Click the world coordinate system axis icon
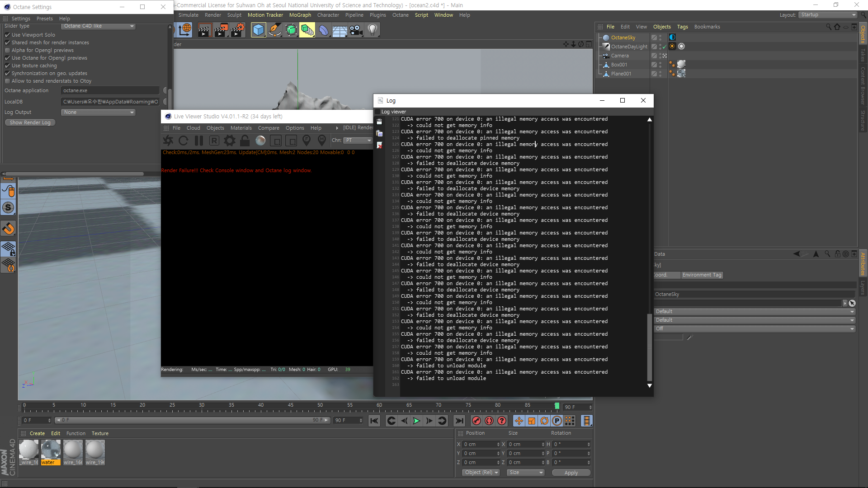Image resolution: width=868 pixels, height=488 pixels. point(185,30)
